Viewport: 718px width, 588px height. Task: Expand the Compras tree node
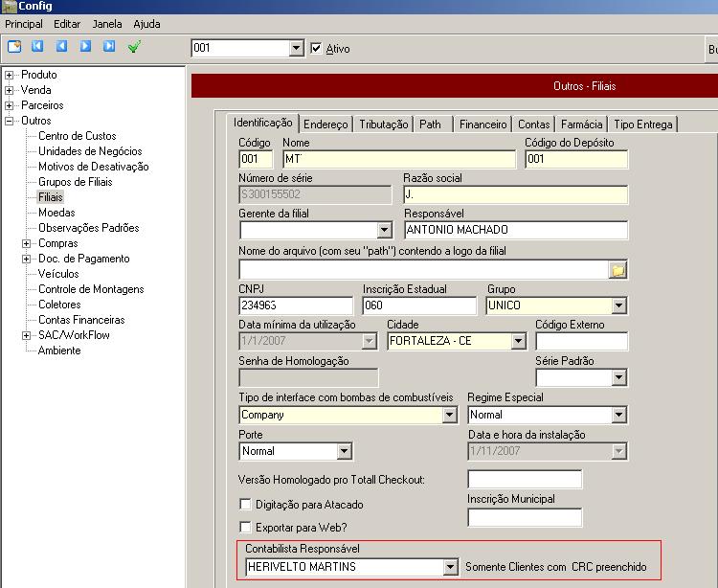(x=26, y=243)
